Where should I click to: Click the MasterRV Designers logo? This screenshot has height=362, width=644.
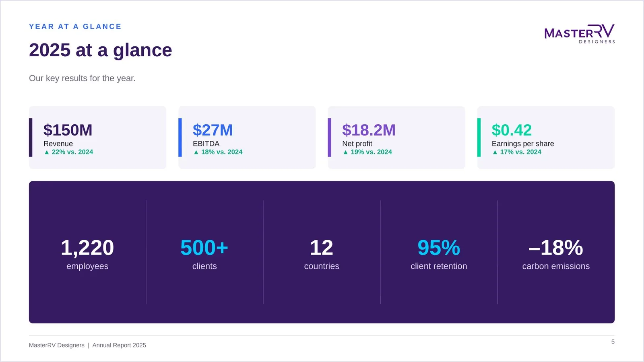(x=580, y=34)
